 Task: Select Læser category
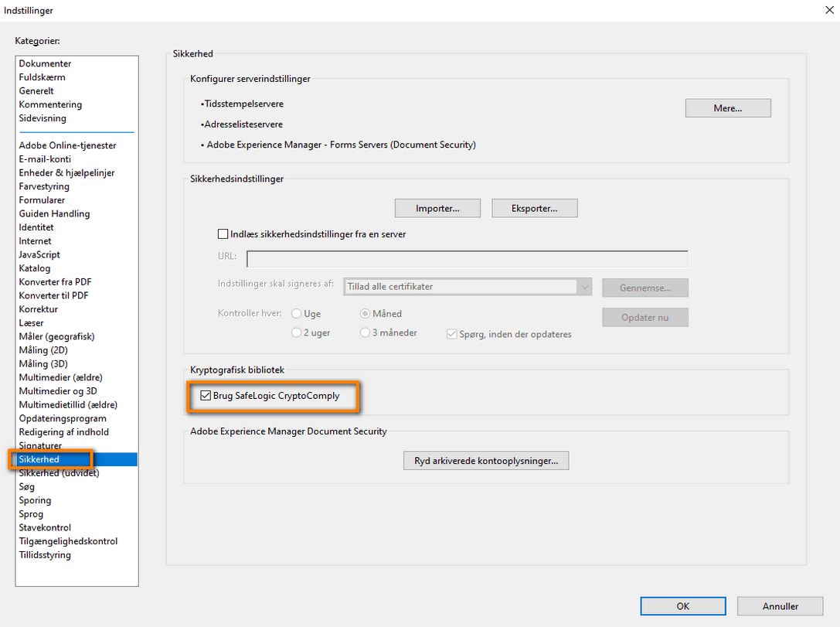[x=31, y=323]
